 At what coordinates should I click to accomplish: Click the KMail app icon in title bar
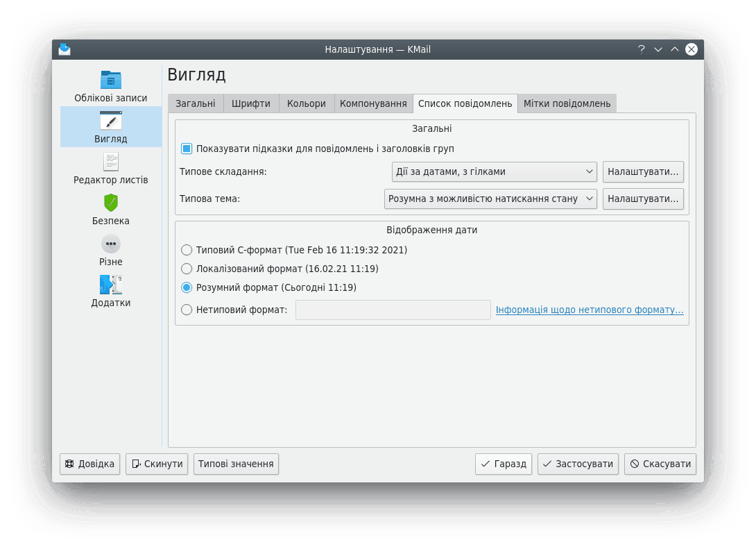click(x=65, y=49)
